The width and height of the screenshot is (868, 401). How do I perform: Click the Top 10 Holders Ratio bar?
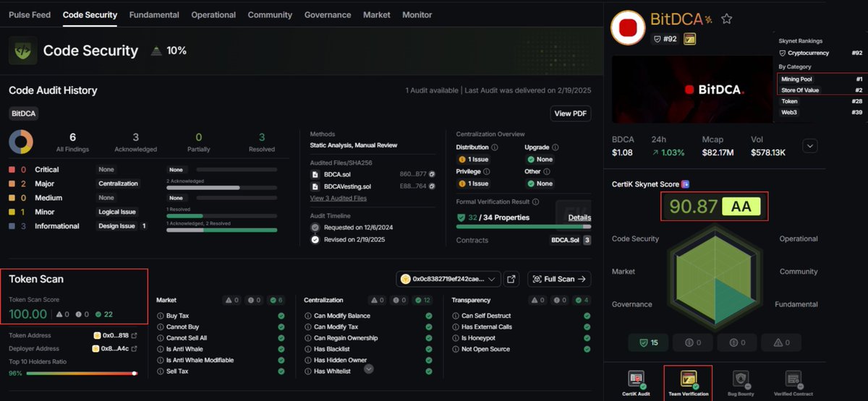point(82,374)
